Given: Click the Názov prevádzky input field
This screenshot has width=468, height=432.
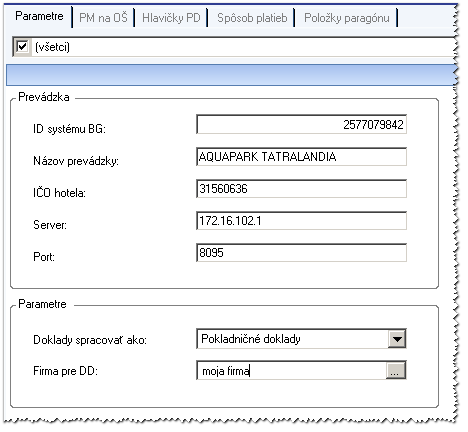Looking at the screenshot, I should click(301, 157).
